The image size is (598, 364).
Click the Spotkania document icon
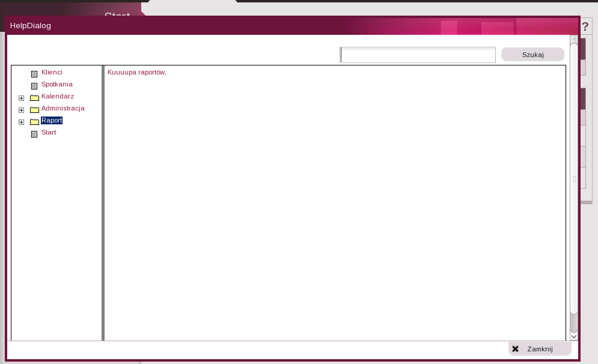tap(34, 86)
